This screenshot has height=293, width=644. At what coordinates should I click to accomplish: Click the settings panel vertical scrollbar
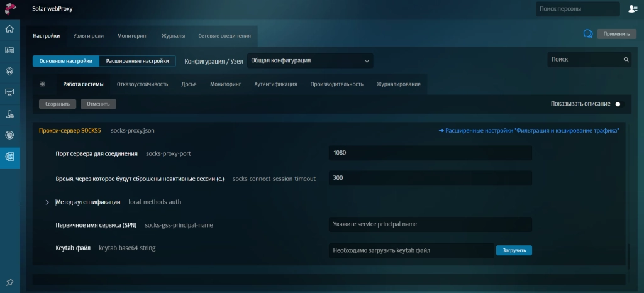[628, 257]
